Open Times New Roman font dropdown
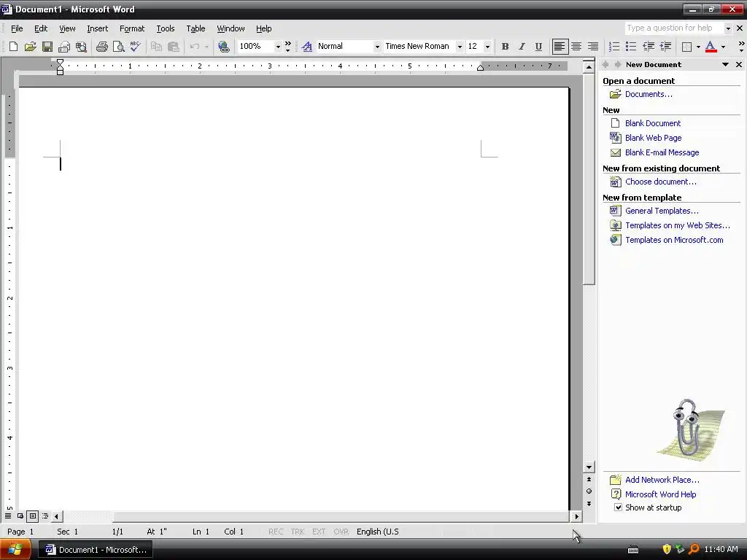Viewport: 747px width, 560px height. [x=460, y=47]
